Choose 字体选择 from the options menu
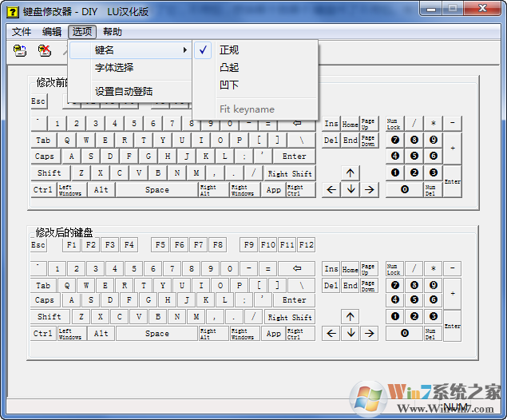The height and width of the screenshot is (420, 507). click(x=114, y=68)
